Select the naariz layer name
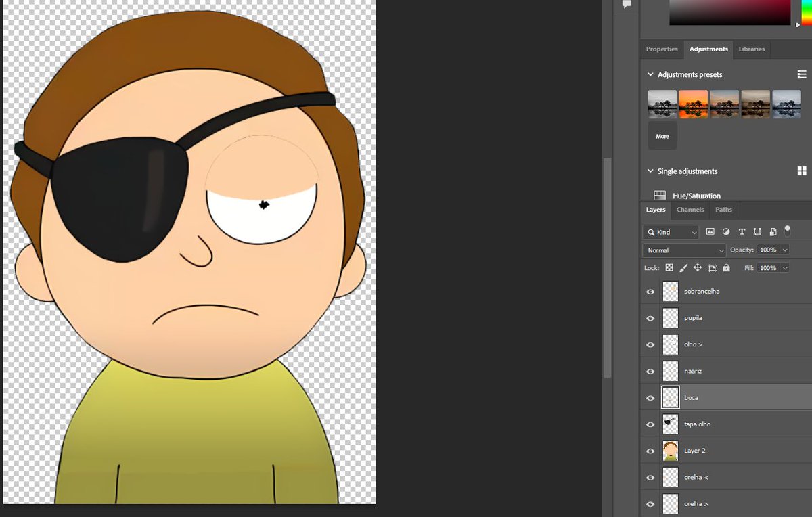The width and height of the screenshot is (812, 517). click(x=694, y=372)
